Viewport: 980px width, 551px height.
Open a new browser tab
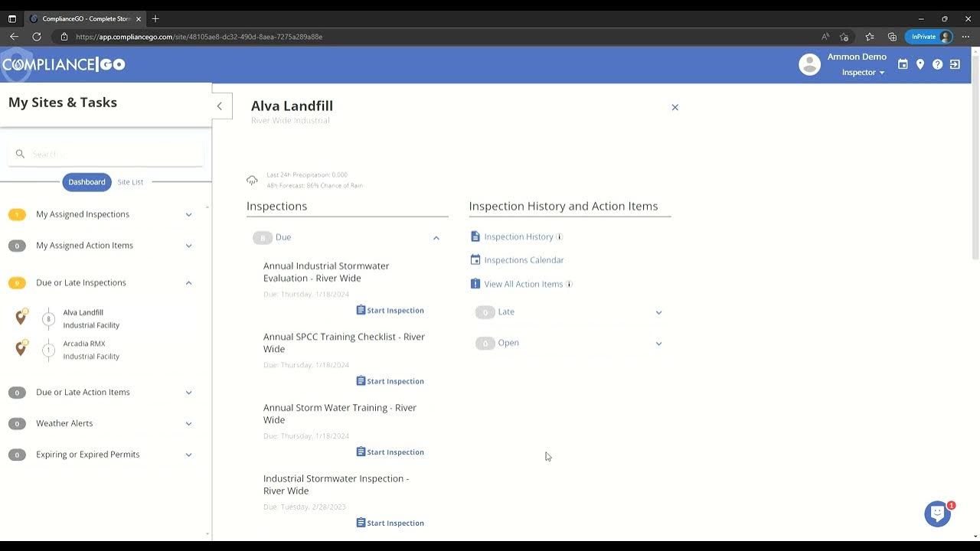coord(155,18)
